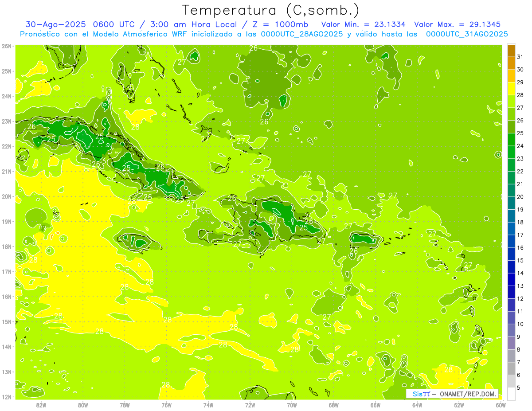This screenshot has width=532, height=411.
Task: Click the title 'Temperatura (C,somb.)'
Action: (x=271, y=10)
